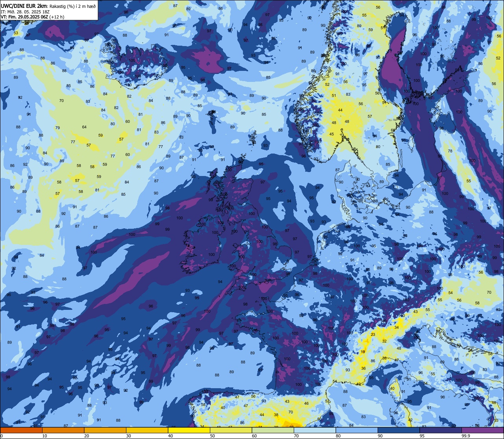This screenshot has width=504, height=439.
Task: Click the darkest orange legend swatch below 10
Action: (x=21, y=430)
